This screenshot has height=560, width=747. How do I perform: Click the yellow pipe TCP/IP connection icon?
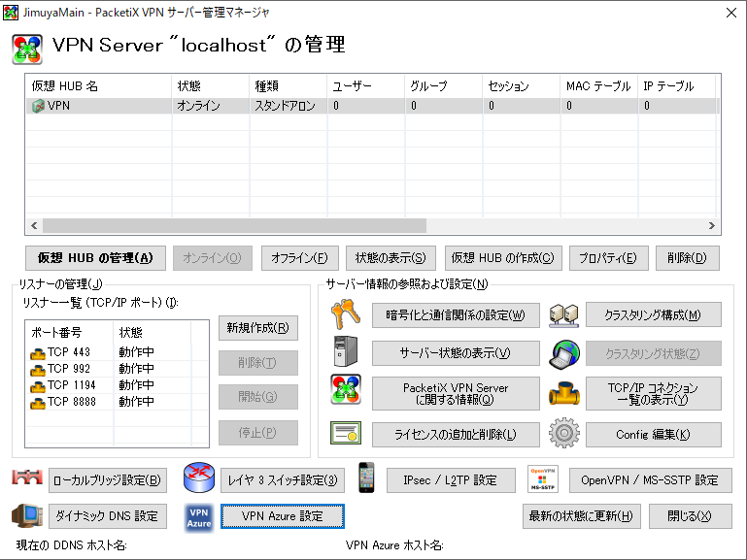563,392
